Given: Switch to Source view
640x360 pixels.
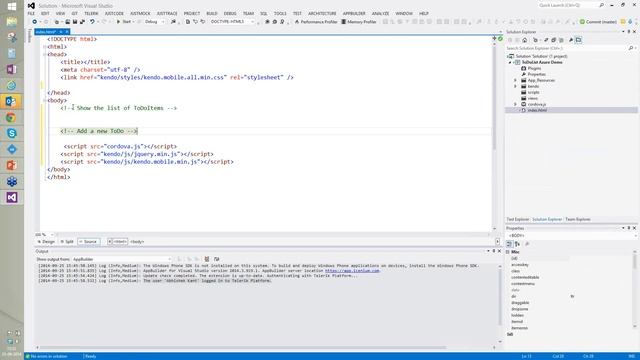Looking at the screenshot, I should (x=88, y=242).
